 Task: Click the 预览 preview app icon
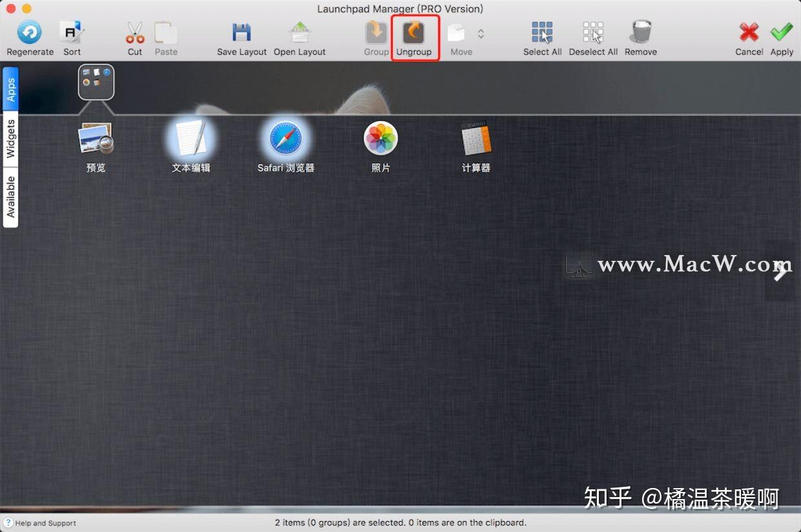tap(96, 137)
